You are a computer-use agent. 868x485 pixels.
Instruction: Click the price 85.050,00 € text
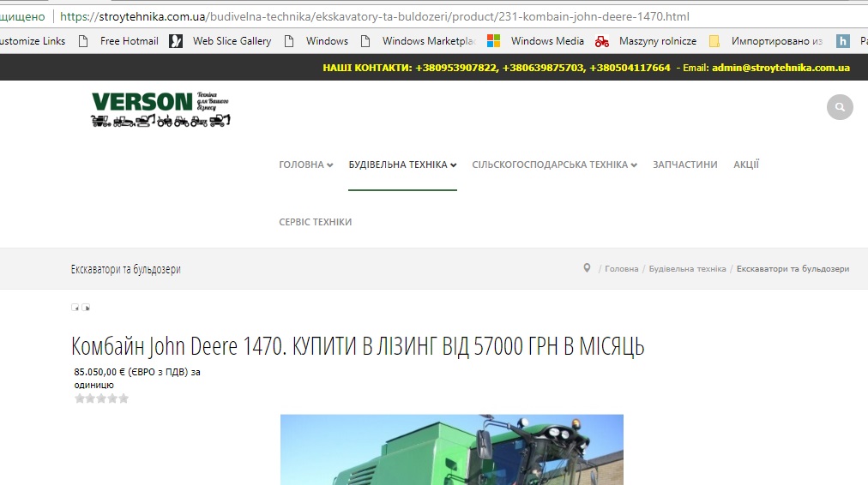tap(99, 372)
